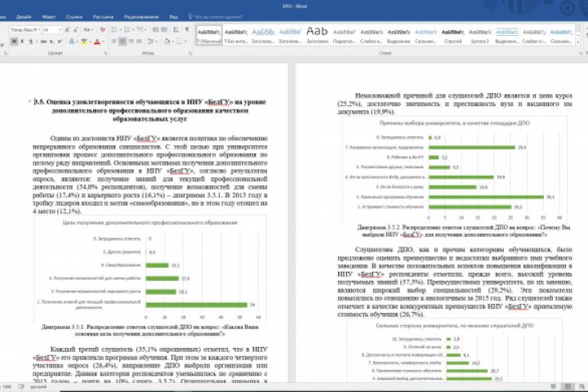Apply paragraph shading with the bucket icon
The width and height of the screenshot is (588, 392).
[167, 42]
